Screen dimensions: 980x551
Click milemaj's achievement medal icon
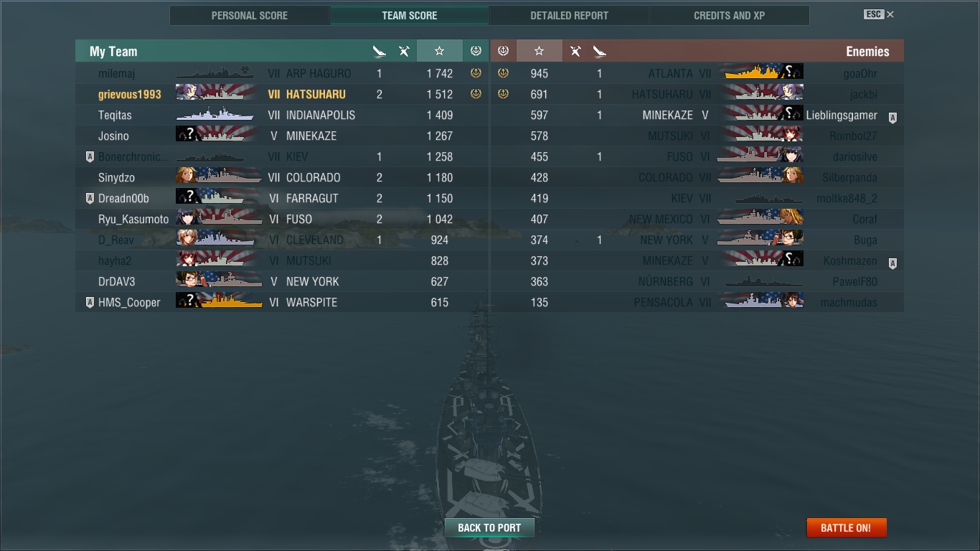click(475, 73)
